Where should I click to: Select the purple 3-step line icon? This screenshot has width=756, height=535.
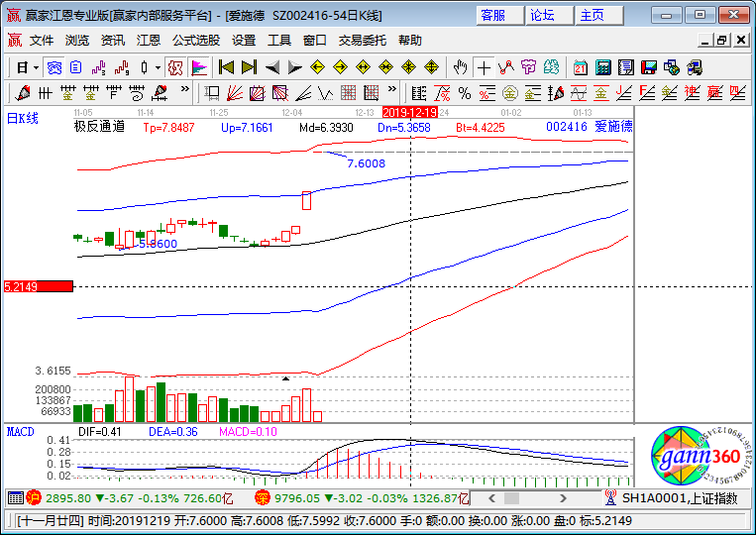click(98, 67)
